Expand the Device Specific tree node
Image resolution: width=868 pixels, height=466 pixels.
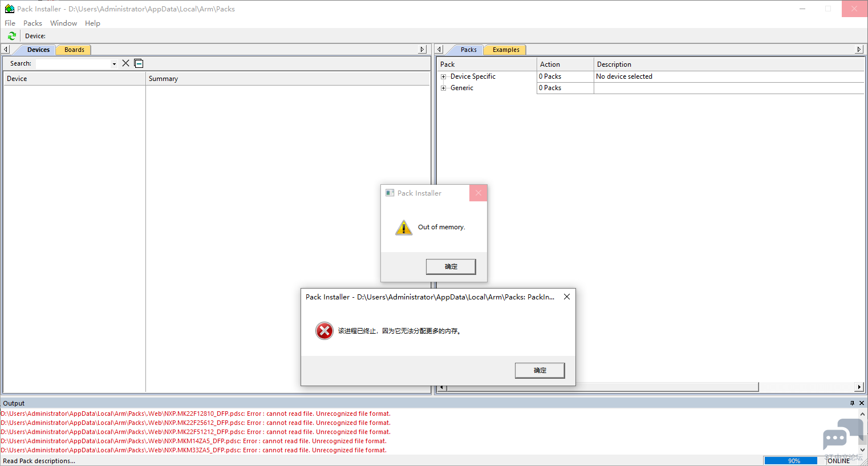(443, 76)
